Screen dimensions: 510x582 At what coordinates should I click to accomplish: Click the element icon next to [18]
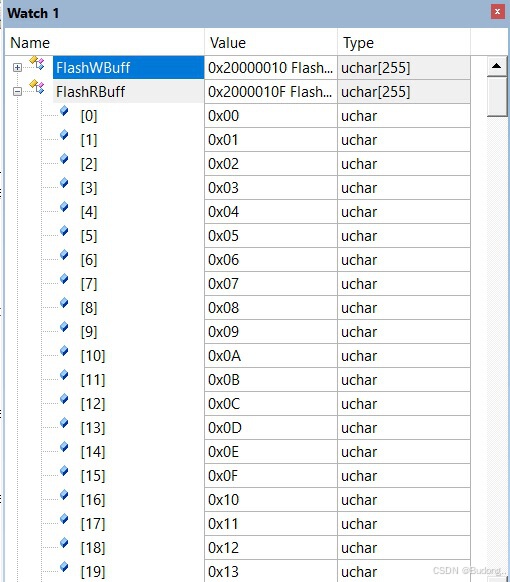click(64, 543)
